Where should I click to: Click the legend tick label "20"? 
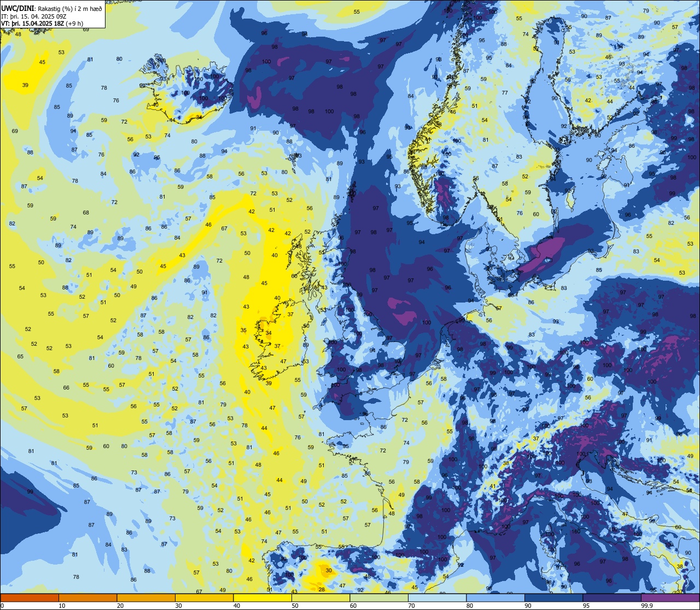pyautogui.click(x=120, y=606)
